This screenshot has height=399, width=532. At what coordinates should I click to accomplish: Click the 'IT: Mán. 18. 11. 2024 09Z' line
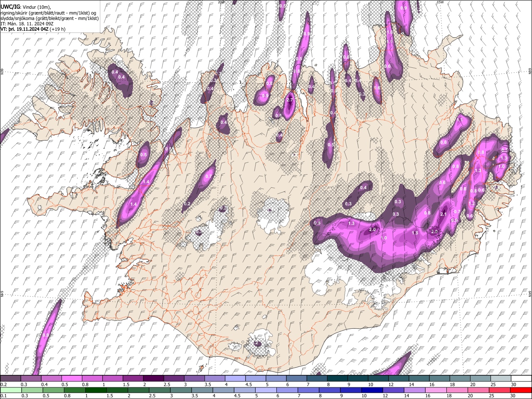tap(27, 24)
